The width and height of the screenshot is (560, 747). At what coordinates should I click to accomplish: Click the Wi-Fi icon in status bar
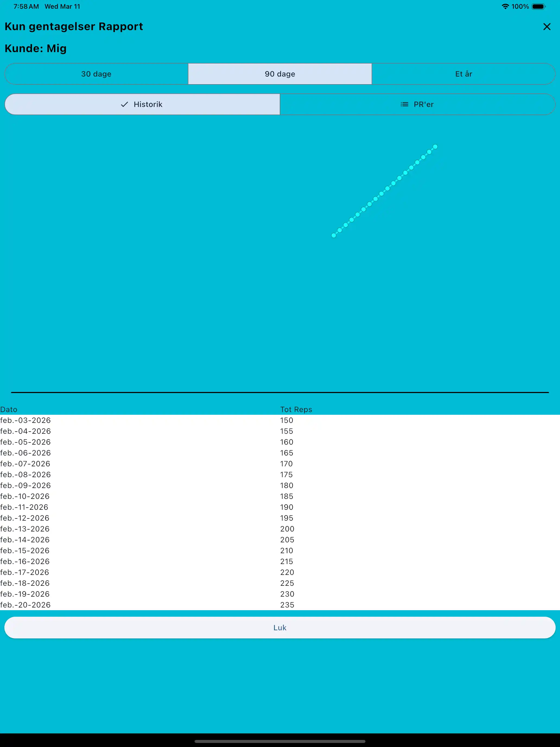[505, 6]
